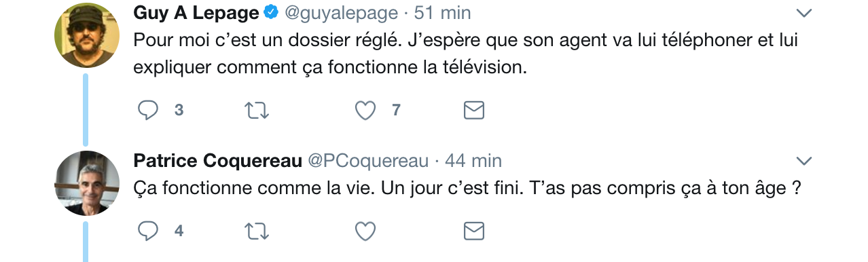Like Patrice Coquereau's tweet
The image size is (868, 262).
[365, 231]
